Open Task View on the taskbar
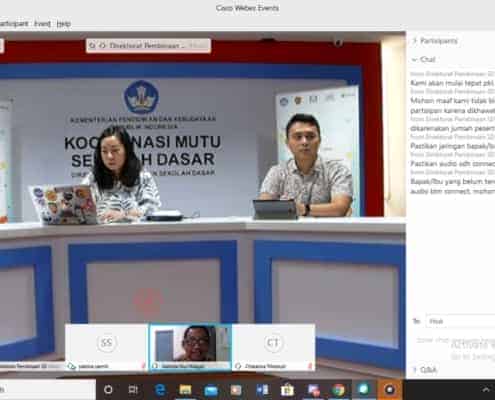 tap(133, 390)
